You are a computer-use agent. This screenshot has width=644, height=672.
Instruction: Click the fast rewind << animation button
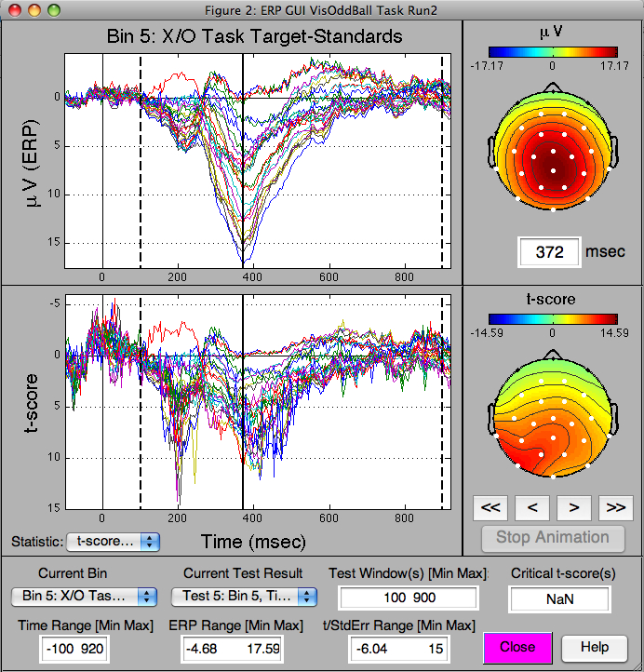point(491,507)
